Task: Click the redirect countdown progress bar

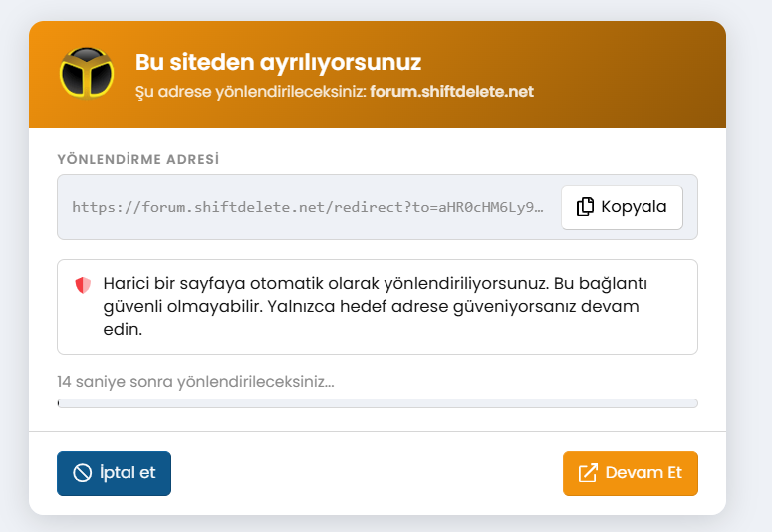Action: (378, 403)
